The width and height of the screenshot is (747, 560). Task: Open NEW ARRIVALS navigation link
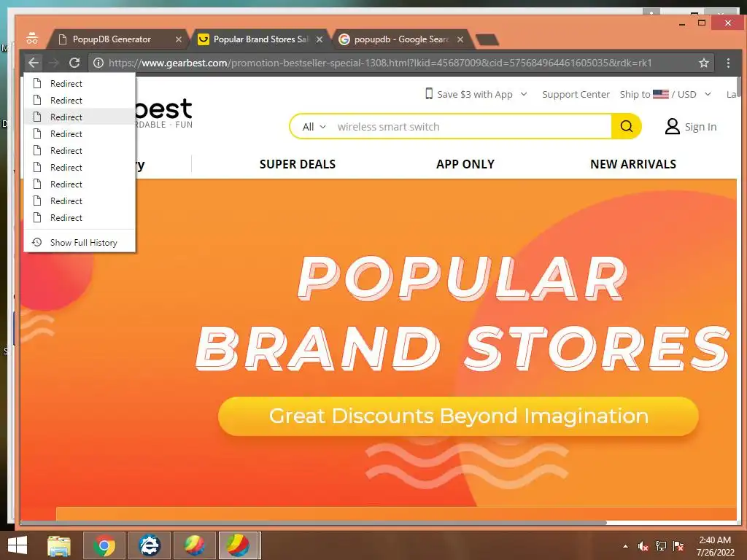coord(633,164)
